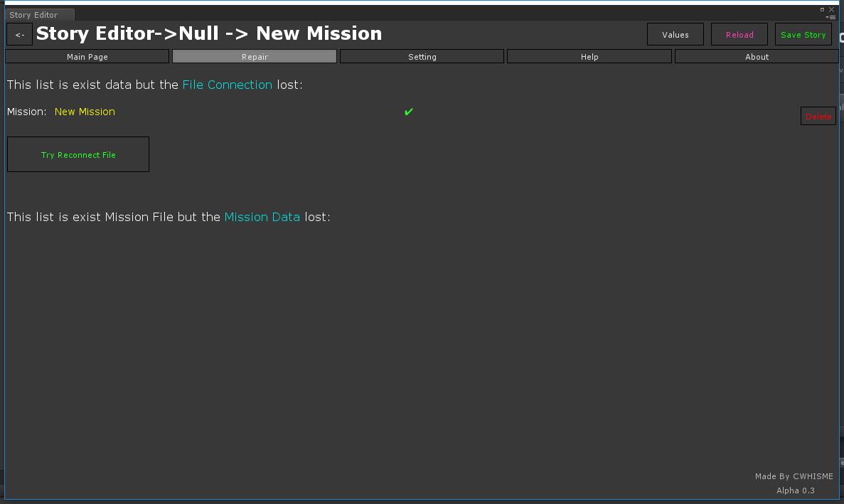This screenshot has height=504, width=844.
Task: Click the back arrow button
Action: pos(20,35)
